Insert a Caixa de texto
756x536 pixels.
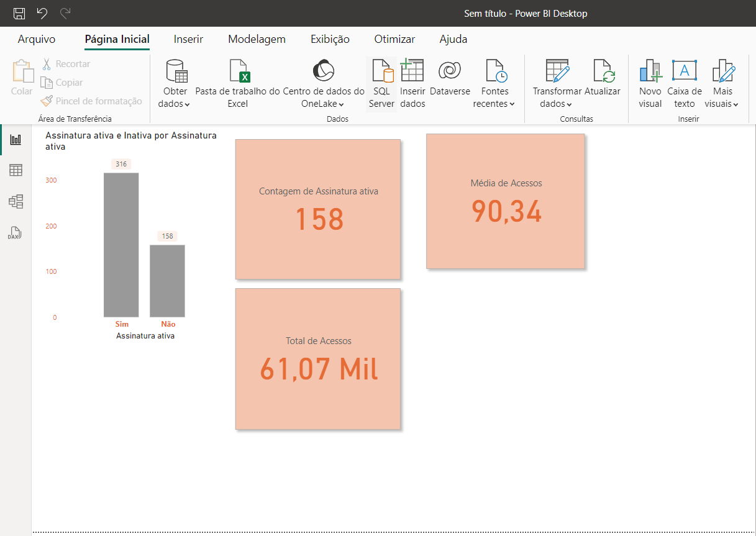click(x=685, y=84)
